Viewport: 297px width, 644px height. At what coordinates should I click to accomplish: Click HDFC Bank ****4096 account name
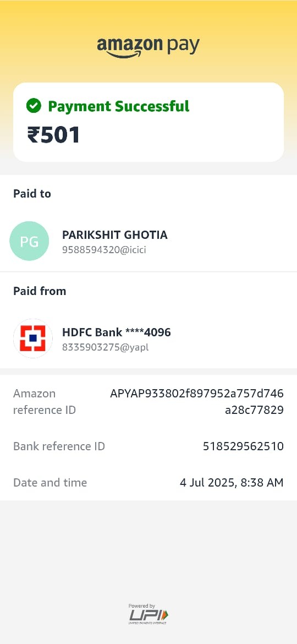pyautogui.click(x=117, y=332)
